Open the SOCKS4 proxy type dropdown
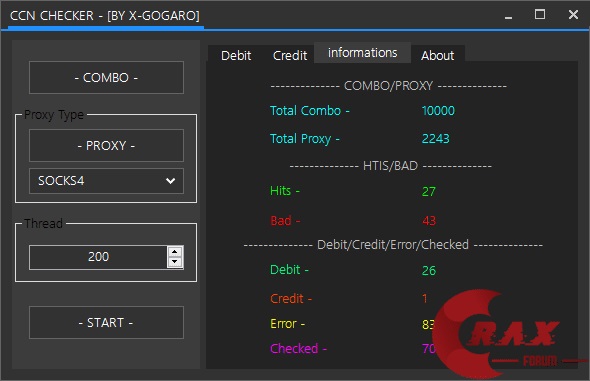This screenshot has width=590, height=381. [106, 181]
